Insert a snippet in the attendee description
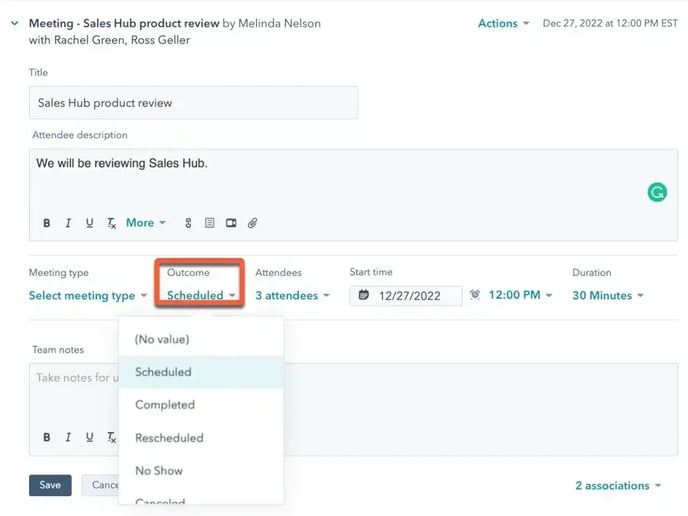688x516 pixels. [210, 223]
